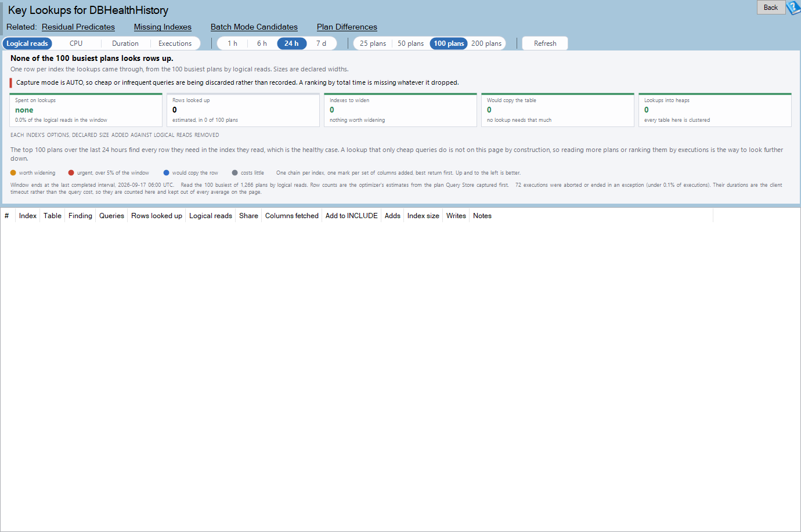
Task: Limit analysis to 25 plans
Action: pos(373,44)
